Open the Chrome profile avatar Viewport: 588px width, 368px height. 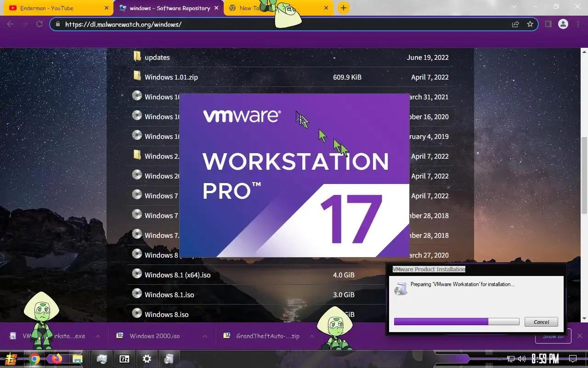point(563,24)
